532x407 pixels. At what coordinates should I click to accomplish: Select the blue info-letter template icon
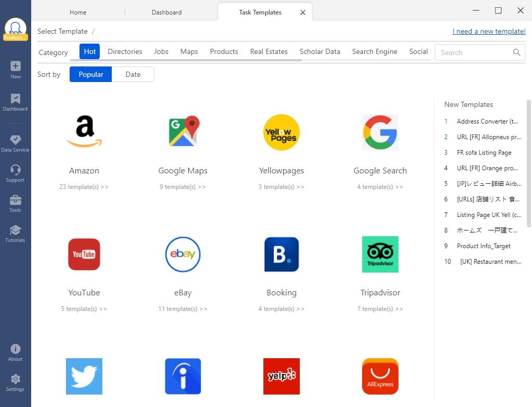click(x=183, y=376)
